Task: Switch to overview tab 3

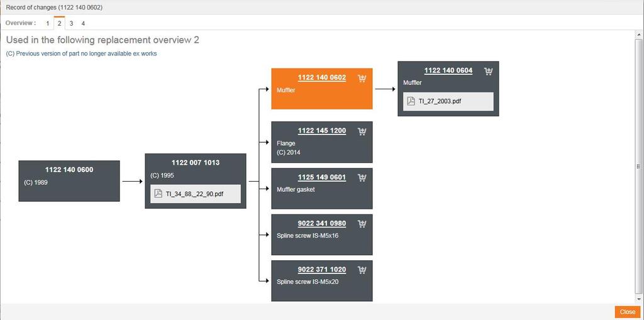Action: tap(71, 23)
